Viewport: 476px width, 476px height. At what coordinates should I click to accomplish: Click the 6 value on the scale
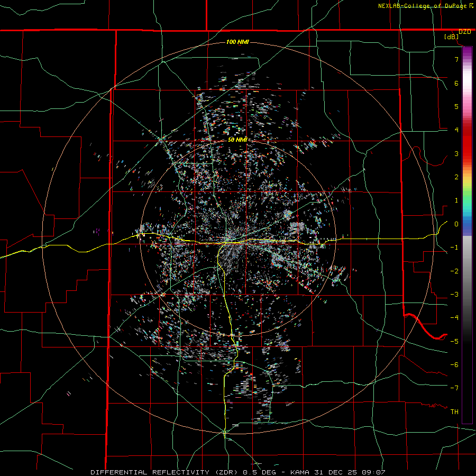tap(456, 83)
